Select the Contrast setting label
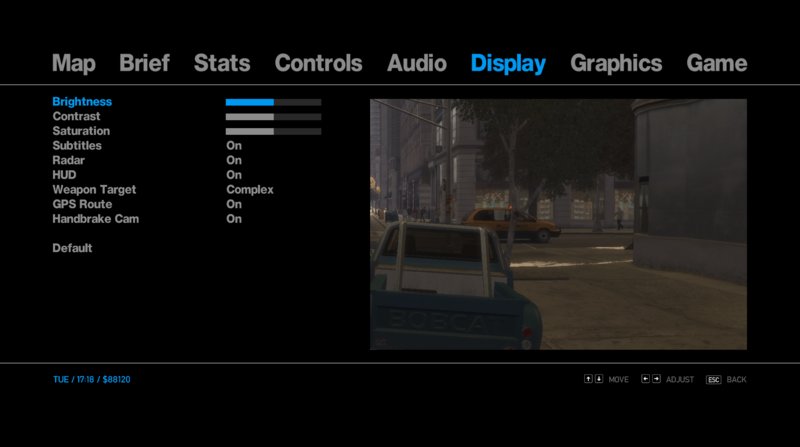This screenshot has height=447, width=800. pos(77,116)
